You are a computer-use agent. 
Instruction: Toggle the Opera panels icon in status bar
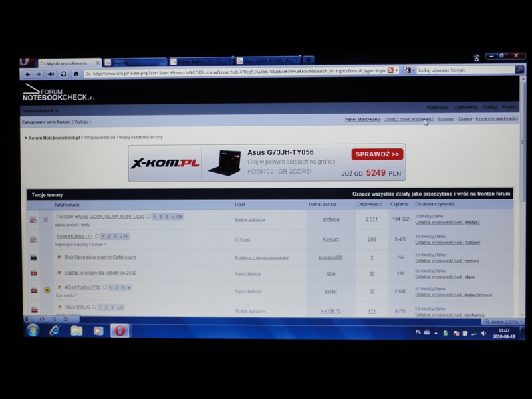pyautogui.click(x=29, y=319)
